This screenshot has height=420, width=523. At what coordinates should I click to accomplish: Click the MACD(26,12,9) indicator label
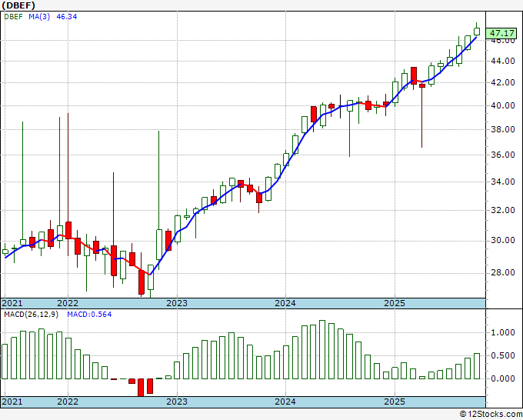tap(32, 315)
